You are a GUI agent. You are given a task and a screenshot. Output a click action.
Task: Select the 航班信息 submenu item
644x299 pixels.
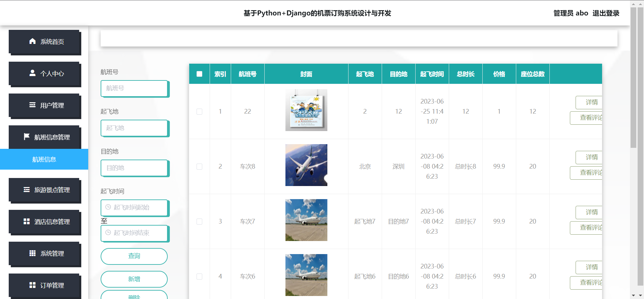[44, 159]
